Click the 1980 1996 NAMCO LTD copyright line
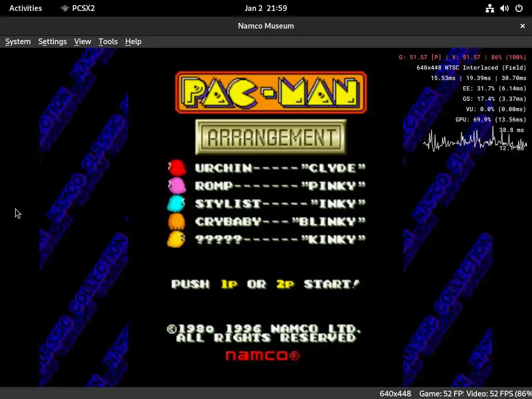Screen dimensions: 532x399 pos(264,329)
